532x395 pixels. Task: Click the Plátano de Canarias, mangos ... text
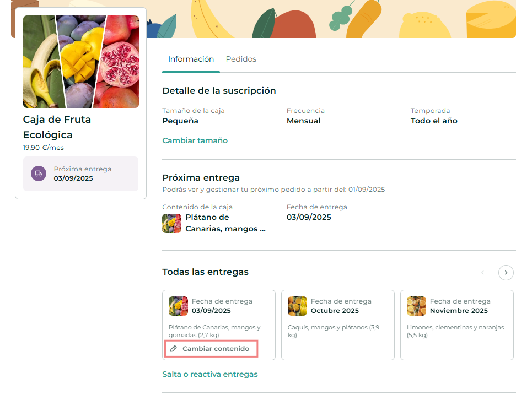[x=225, y=223]
